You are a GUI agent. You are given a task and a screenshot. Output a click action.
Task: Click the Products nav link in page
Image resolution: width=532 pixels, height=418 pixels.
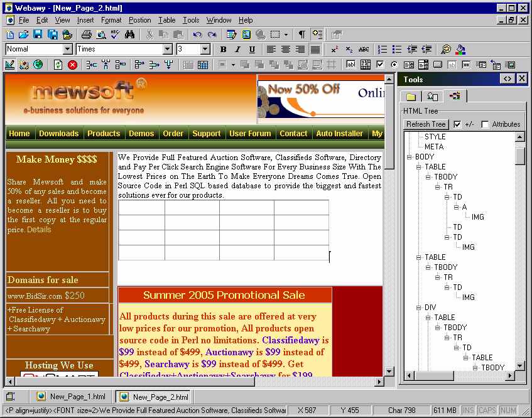(104, 134)
